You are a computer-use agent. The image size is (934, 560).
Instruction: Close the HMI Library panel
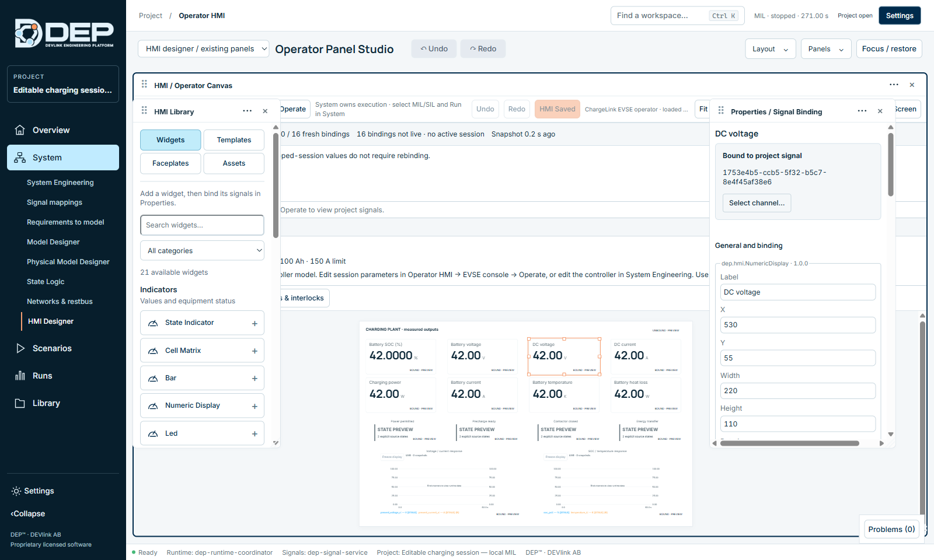(265, 111)
